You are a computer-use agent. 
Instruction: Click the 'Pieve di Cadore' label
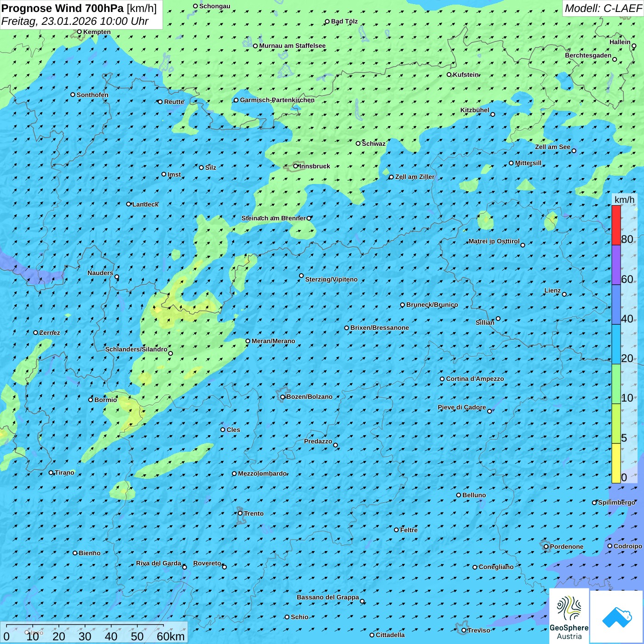point(461,407)
